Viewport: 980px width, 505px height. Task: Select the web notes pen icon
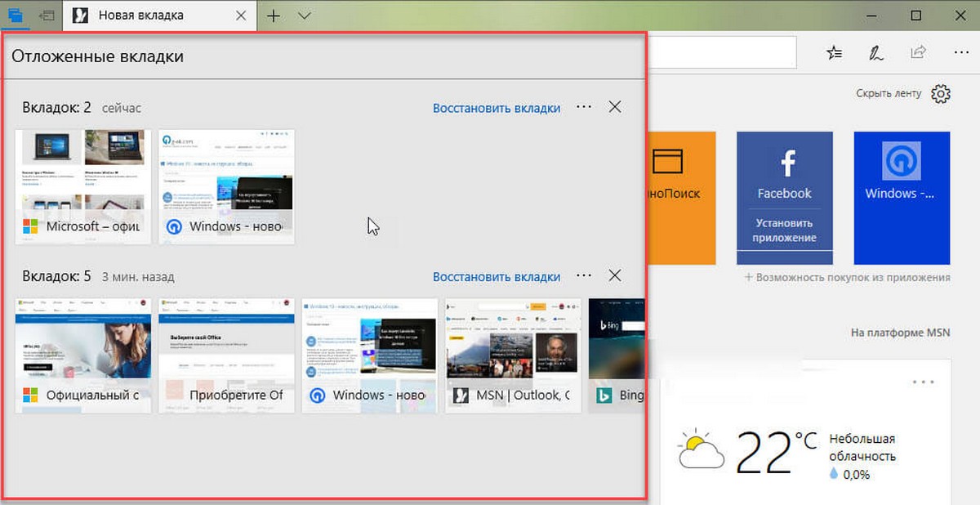click(876, 52)
